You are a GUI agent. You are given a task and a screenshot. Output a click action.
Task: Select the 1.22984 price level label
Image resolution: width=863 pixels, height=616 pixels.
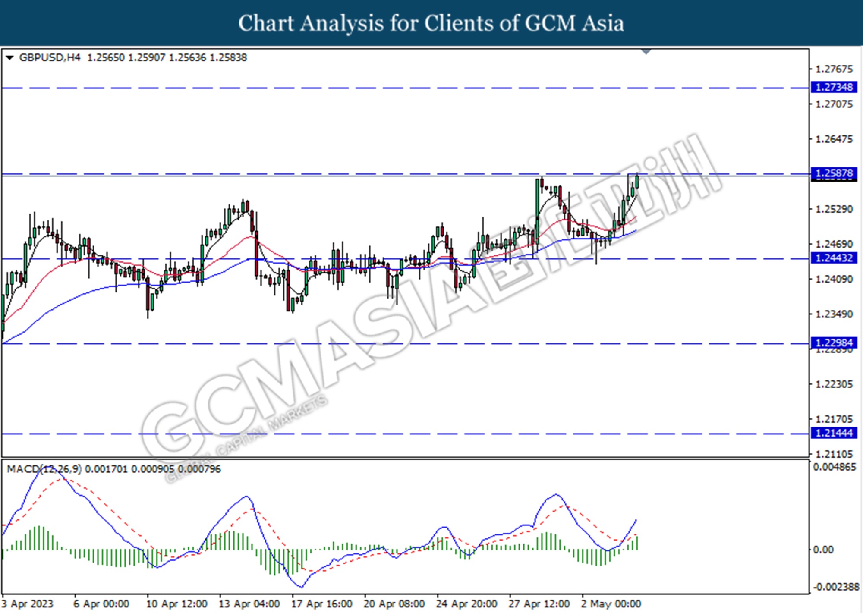[834, 343]
